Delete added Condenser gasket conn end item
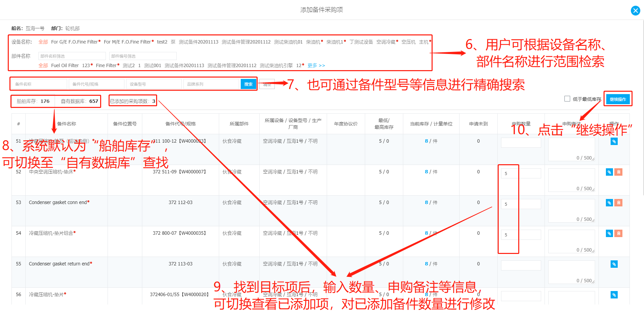The image size is (644, 317). tap(619, 203)
